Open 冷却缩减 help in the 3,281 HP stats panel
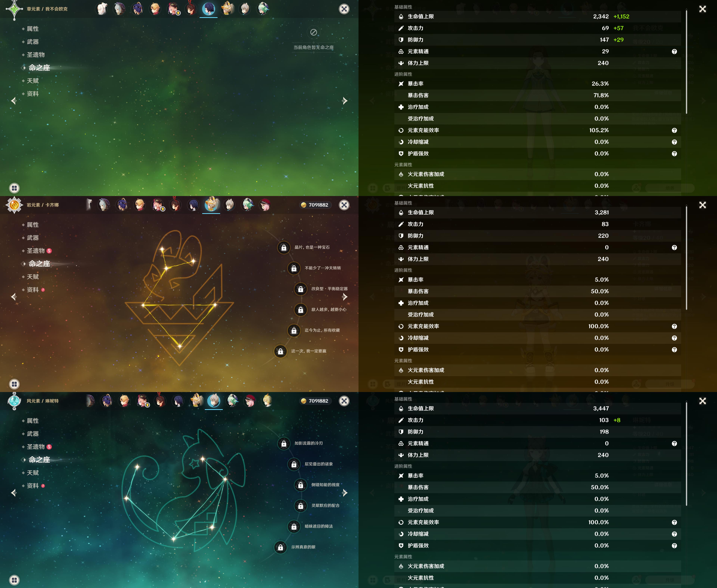Viewport: 717px width, 588px height. [x=674, y=338]
